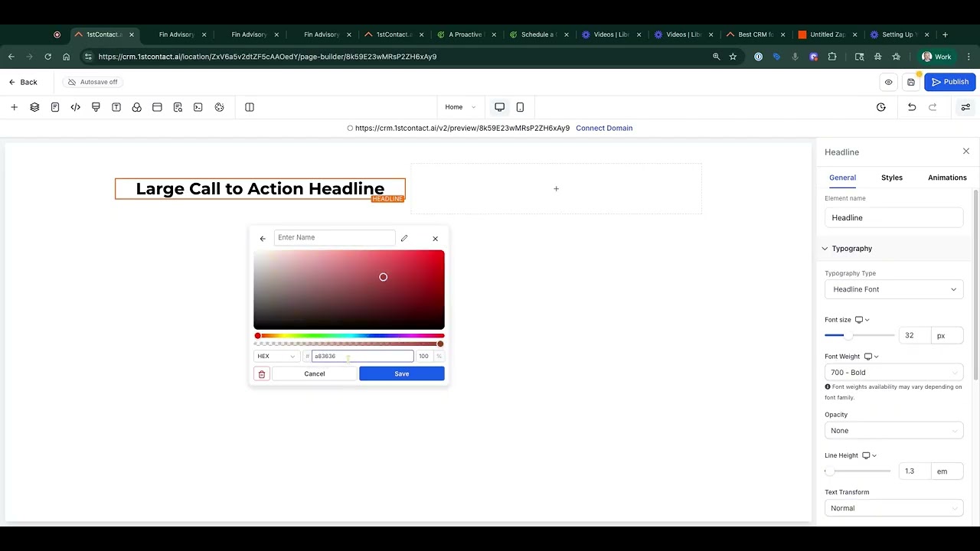Click the hue rainbow slider
The image size is (980, 551).
click(349, 336)
